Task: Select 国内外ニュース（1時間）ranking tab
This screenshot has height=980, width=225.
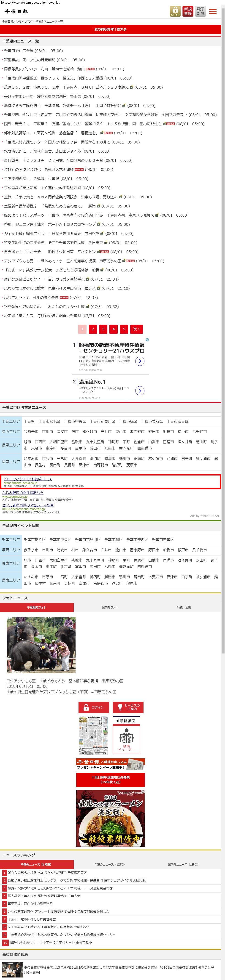Action: coord(184,864)
